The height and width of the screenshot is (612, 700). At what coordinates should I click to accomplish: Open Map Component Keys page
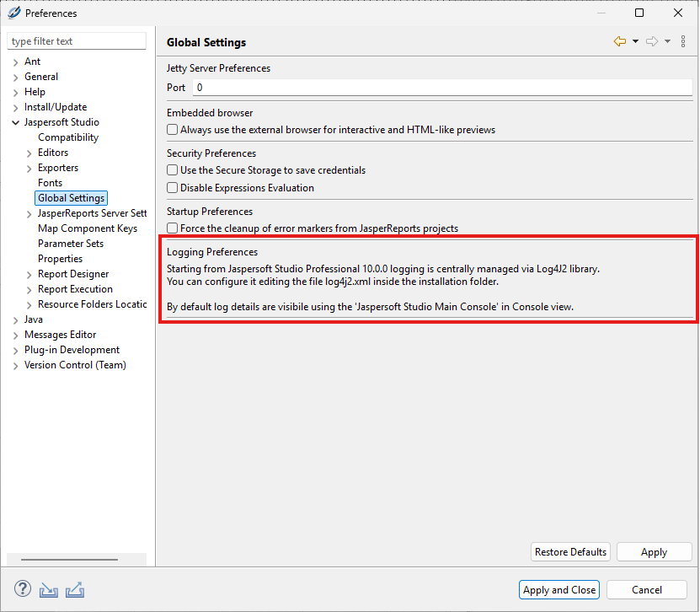(88, 228)
